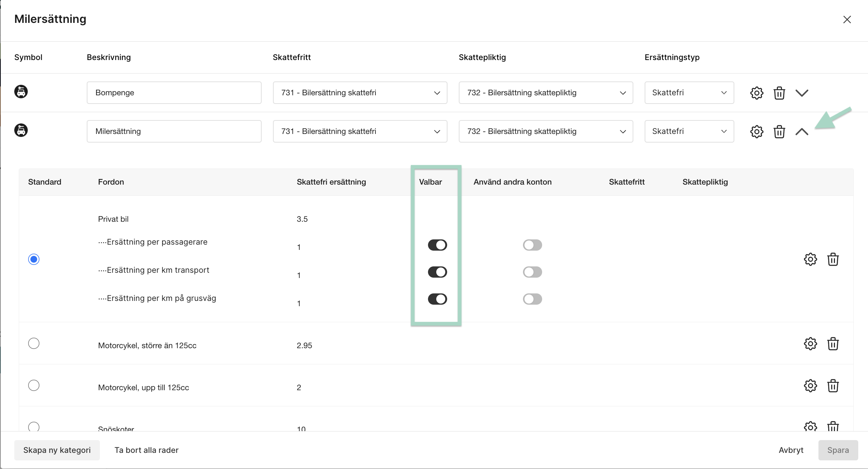This screenshot has width=868, height=469.
Task: Open settings gear for Privat bil vehicle
Action: [810, 259]
